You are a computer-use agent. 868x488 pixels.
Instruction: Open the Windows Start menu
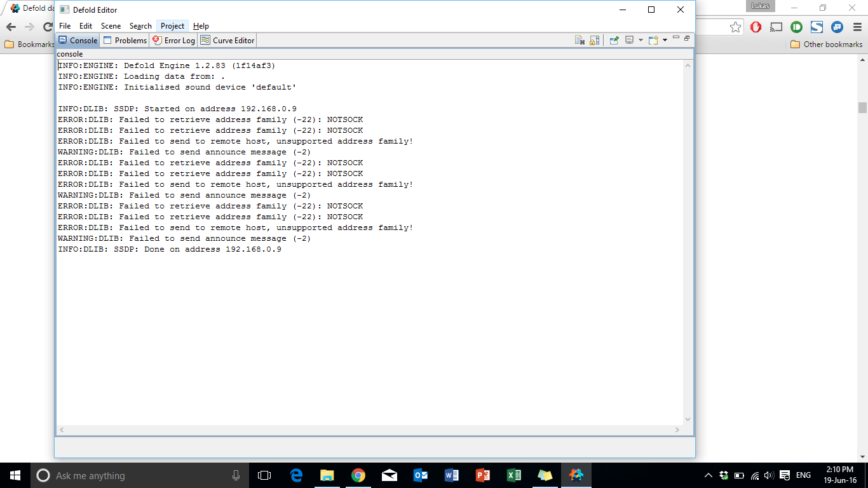(15, 475)
